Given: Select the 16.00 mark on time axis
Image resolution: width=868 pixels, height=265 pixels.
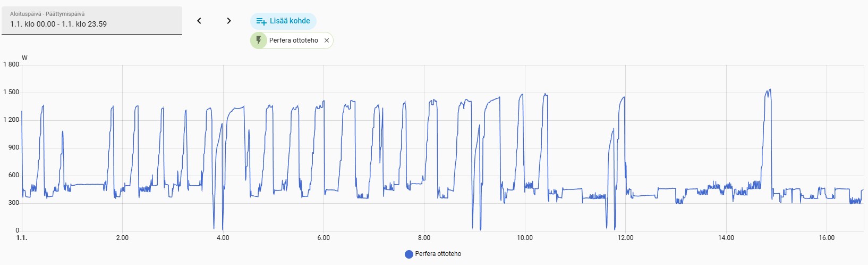Looking at the screenshot, I should (x=827, y=238).
